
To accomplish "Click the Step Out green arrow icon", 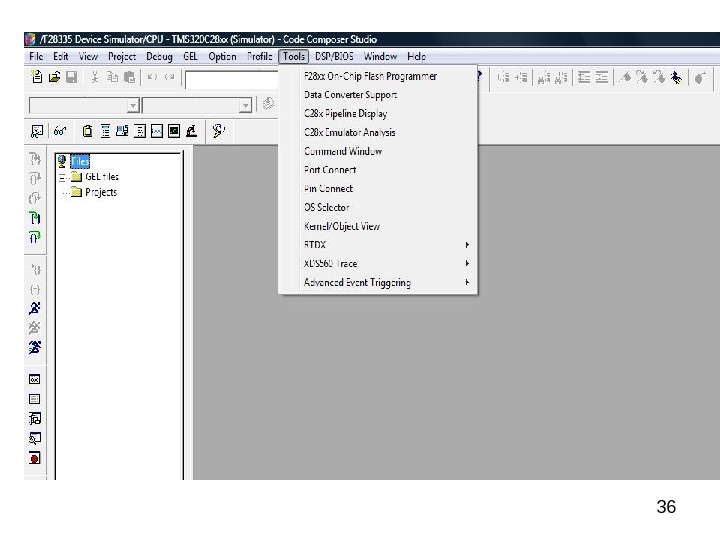I will [x=35, y=237].
